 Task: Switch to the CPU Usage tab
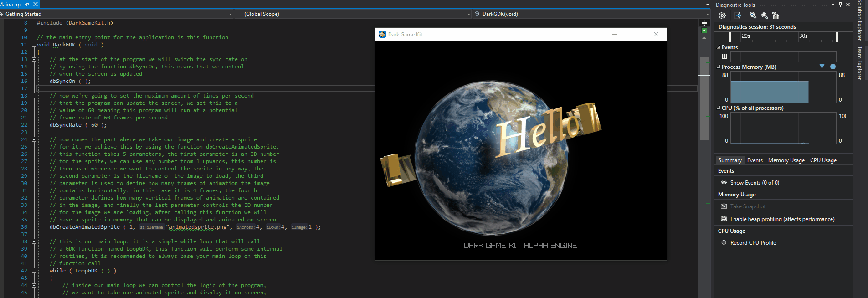point(823,160)
